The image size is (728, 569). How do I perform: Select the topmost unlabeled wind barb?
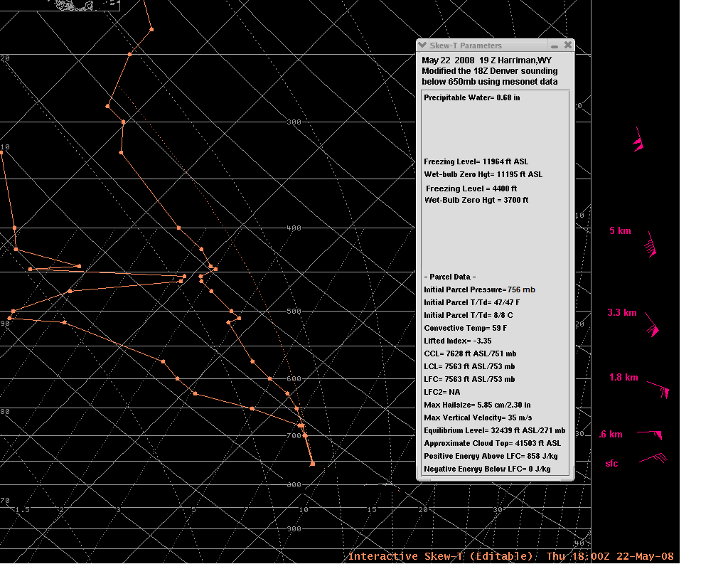639,139
